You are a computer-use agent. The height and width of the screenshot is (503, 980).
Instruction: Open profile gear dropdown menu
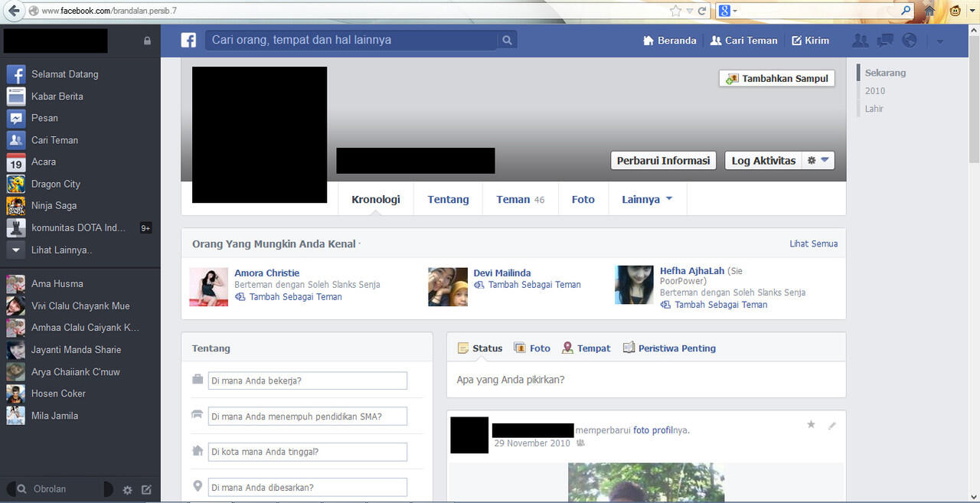[818, 161]
